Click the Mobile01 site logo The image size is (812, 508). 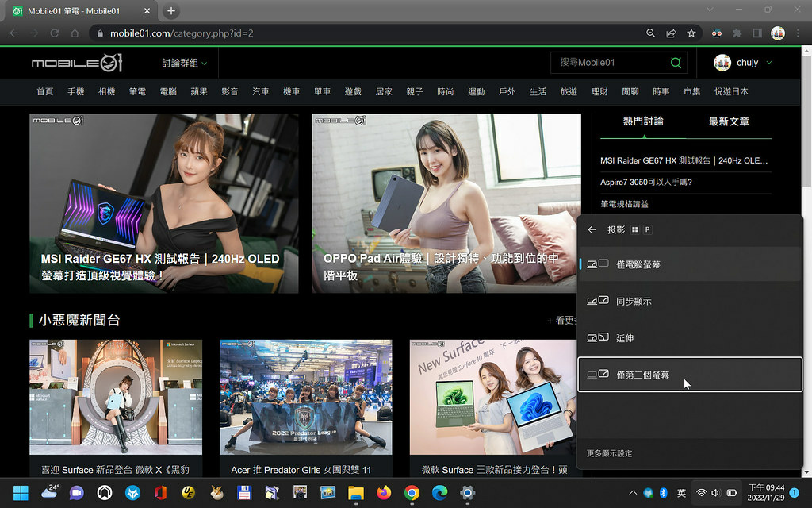pos(77,63)
